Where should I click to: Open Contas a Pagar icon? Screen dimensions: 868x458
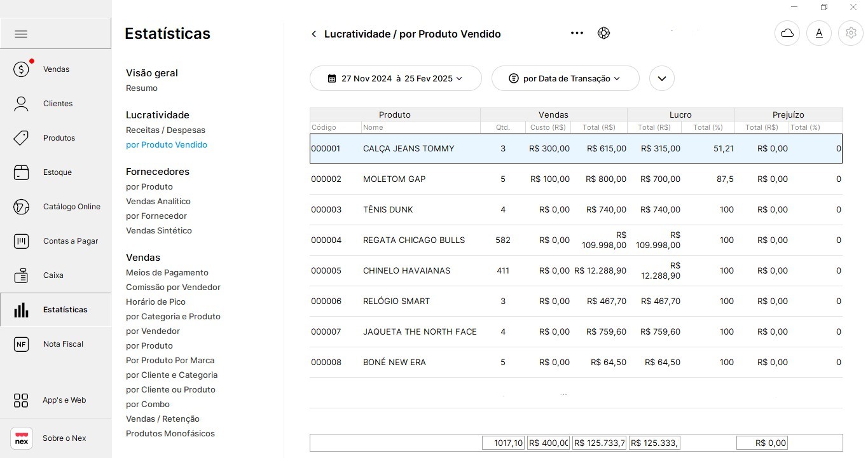coord(22,241)
